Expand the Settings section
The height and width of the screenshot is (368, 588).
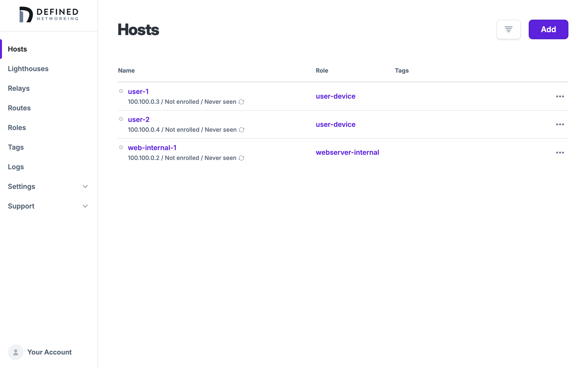(x=85, y=186)
